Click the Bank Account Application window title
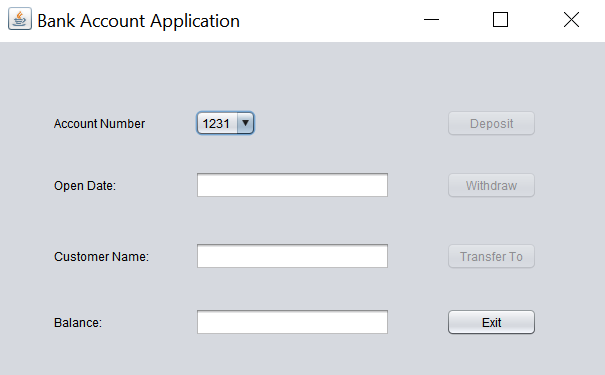The height and width of the screenshot is (375, 605). click(139, 21)
